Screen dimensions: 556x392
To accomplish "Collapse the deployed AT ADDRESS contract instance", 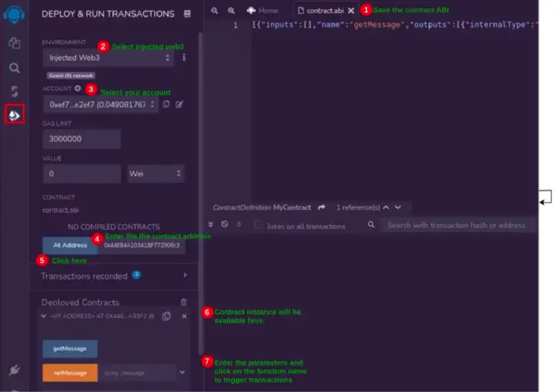I will click(x=44, y=316).
